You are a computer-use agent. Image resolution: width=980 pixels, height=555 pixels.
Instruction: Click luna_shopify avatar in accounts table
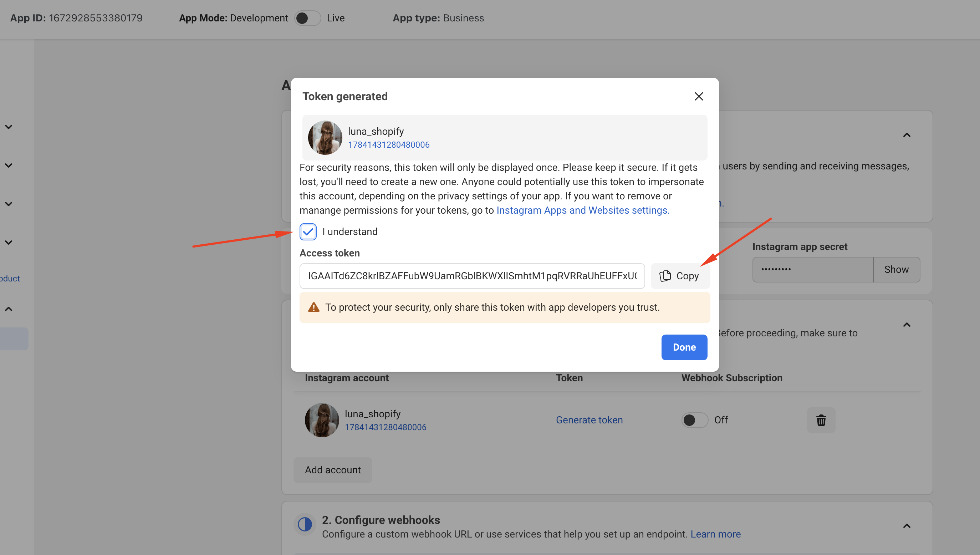[x=322, y=420]
